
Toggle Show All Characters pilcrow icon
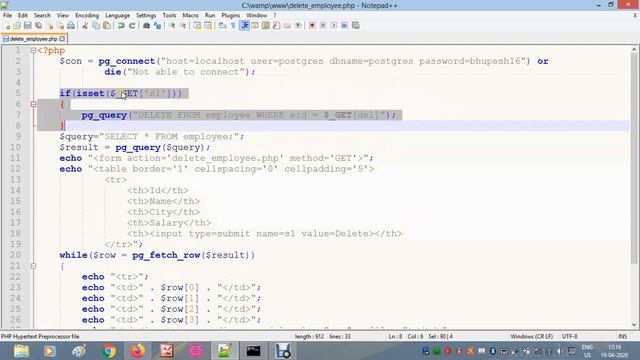click(233, 26)
